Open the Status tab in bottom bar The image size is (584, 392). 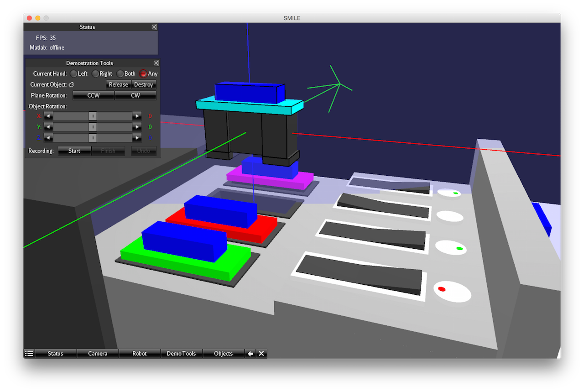point(56,354)
